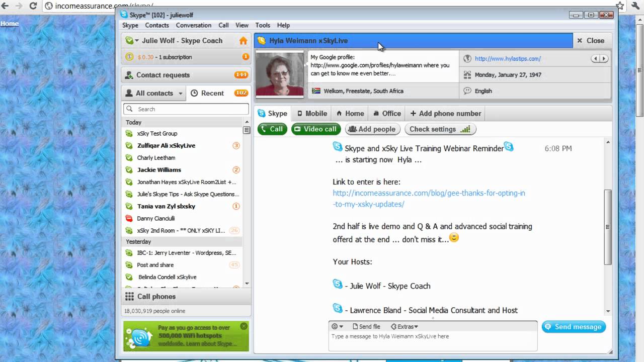Start a Video call with Hyla

[x=315, y=129]
